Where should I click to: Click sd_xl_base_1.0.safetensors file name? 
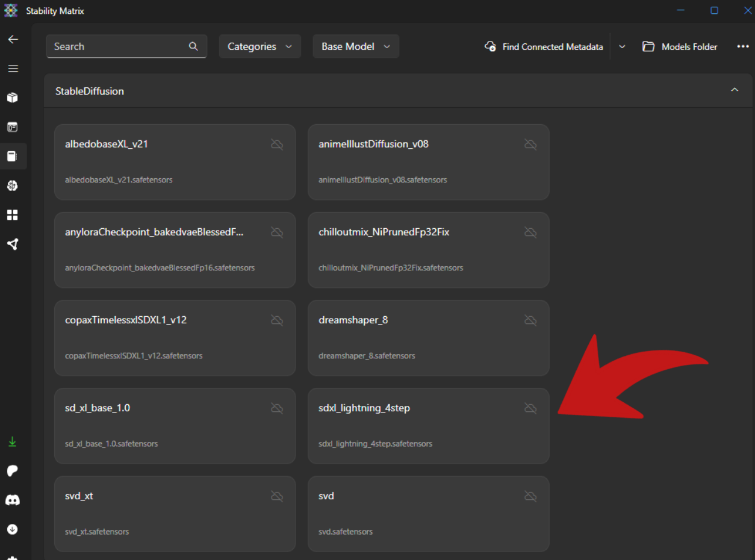click(x=111, y=443)
